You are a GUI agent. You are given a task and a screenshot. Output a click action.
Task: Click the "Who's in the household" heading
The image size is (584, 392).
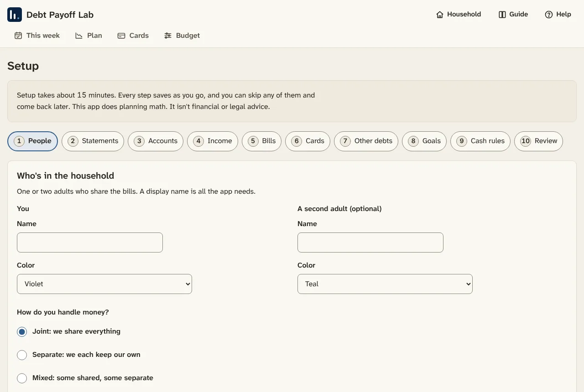click(x=65, y=176)
